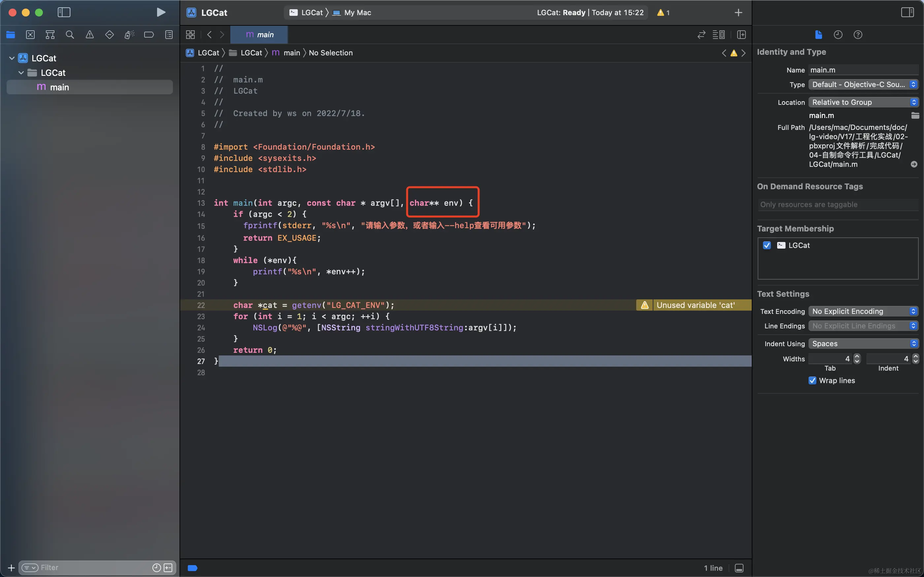The height and width of the screenshot is (577, 924).
Task: Show the Quick Help inspector icon
Action: [x=858, y=35]
